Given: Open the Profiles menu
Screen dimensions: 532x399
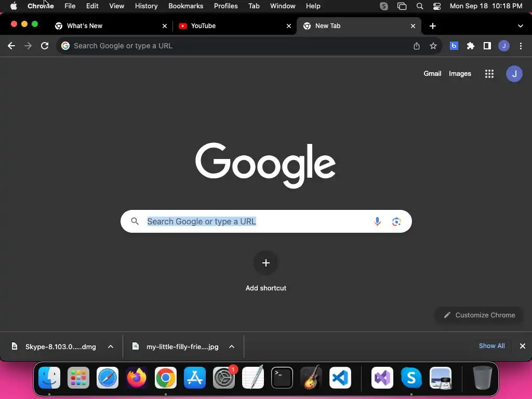Looking at the screenshot, I should point(225,6).
